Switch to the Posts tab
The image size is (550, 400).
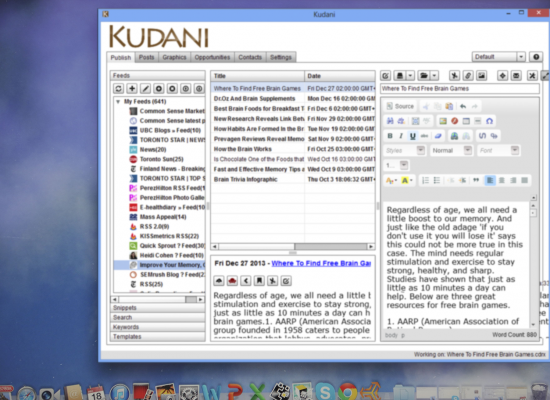146,57
